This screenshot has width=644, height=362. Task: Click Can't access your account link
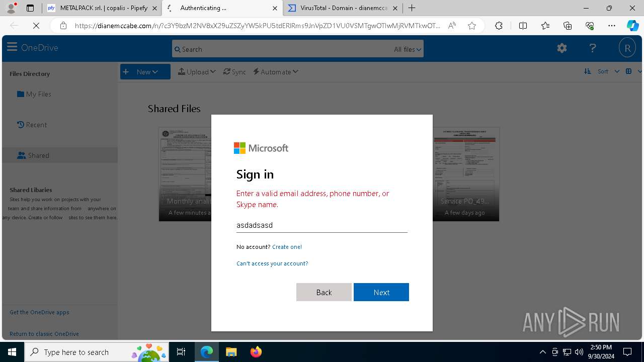point(272,263)
